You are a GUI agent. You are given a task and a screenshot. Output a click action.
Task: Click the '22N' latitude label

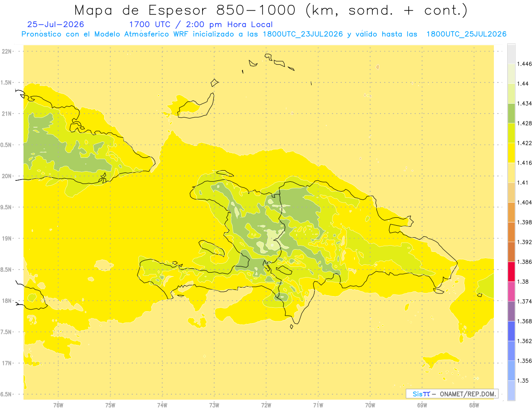7,51
